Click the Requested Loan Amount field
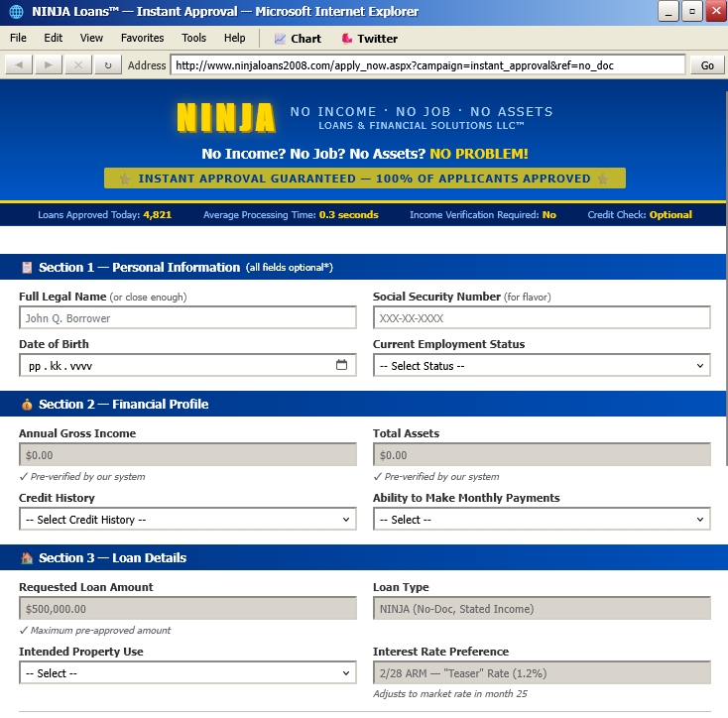This screenshot has height=718, width=728. pyautogui.click(x=187, y=609)
